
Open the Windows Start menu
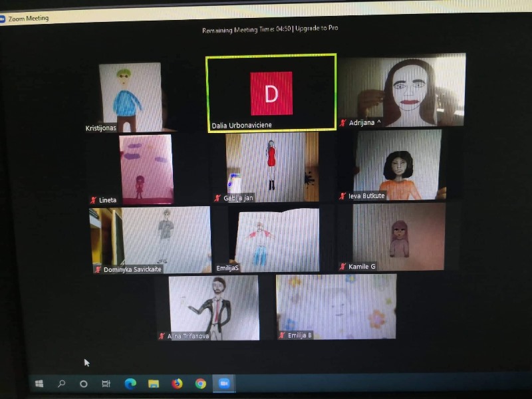click(x=39, y=384)
